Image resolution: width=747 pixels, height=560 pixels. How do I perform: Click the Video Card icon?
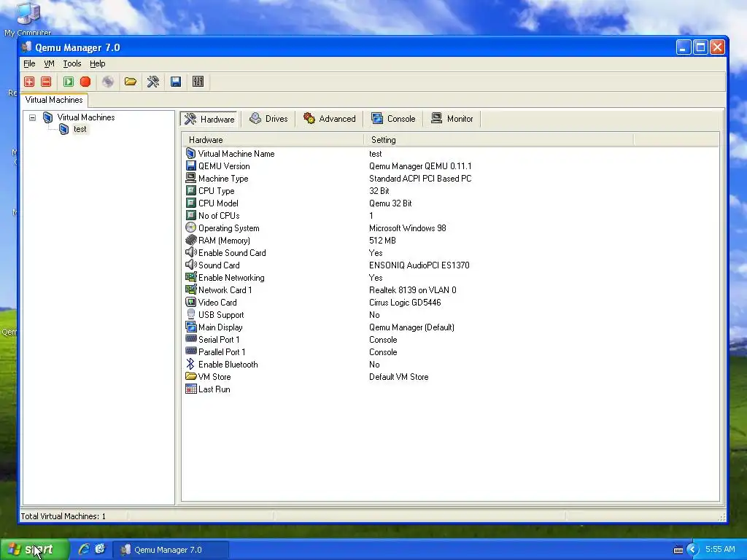click(190, 302)
